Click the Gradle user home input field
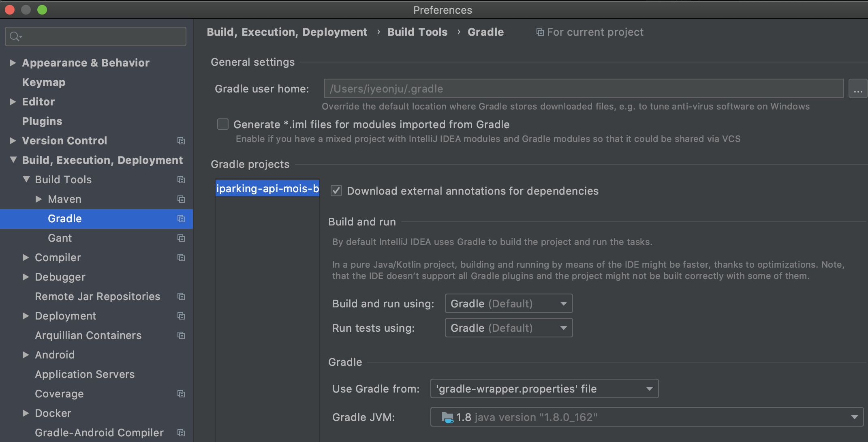This screenshot has height=442, width=868. pyautogui.click(x=584, y=88)
